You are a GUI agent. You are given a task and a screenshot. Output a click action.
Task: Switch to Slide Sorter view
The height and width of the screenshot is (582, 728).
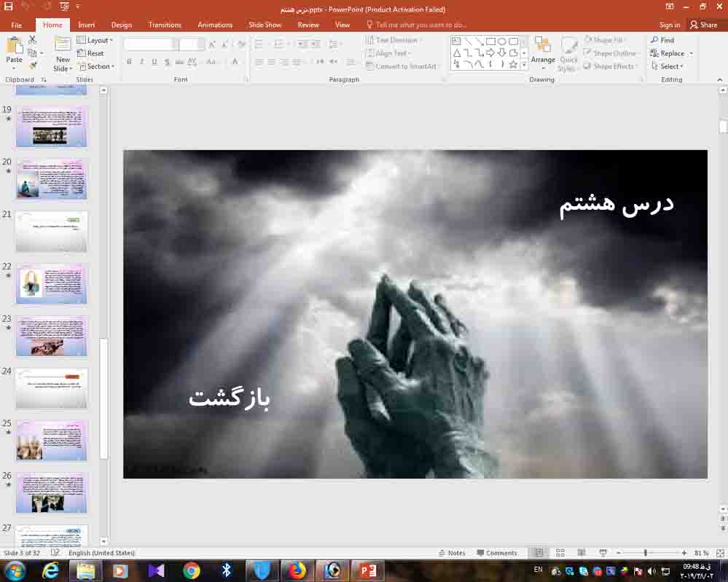(560, 553)
